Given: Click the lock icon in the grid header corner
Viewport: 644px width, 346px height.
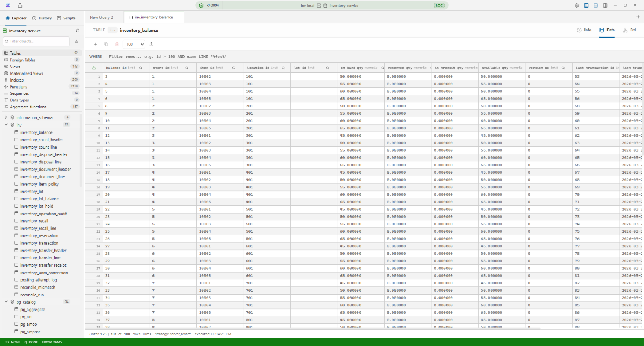Looking at the screenshot, I should tap(94, 68).
